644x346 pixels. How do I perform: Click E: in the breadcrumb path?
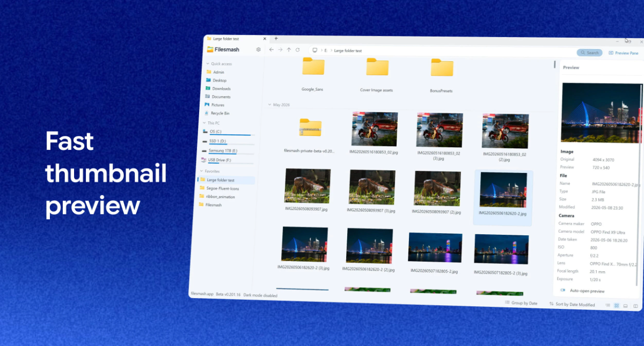point(326,51)
